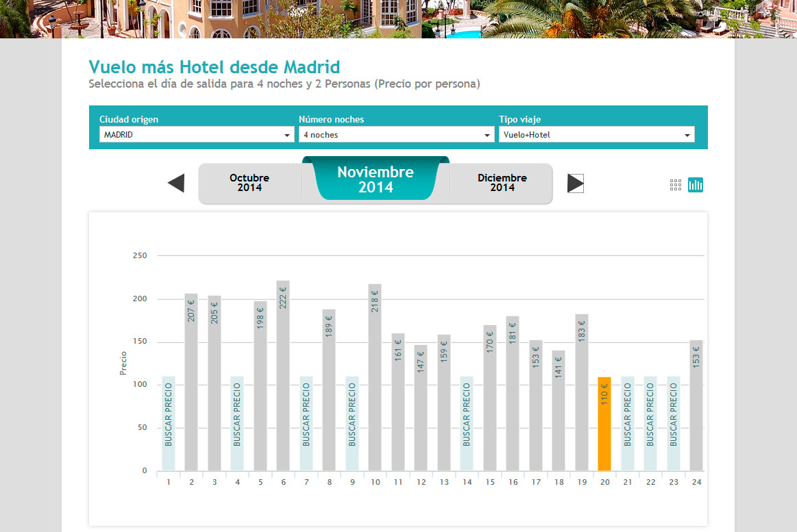797x532 pixels.
Task: Click the previous month left arrow
Action: tap(176, 183)
